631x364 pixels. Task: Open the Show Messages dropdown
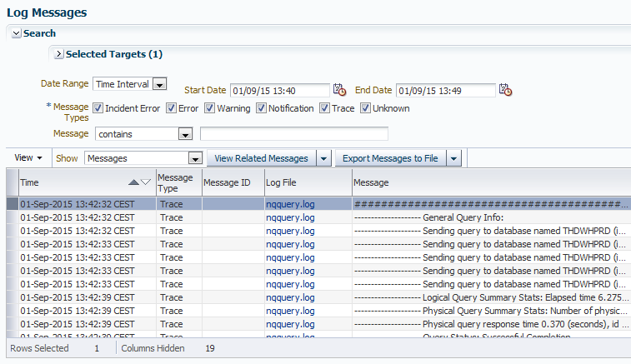point(195,158)
